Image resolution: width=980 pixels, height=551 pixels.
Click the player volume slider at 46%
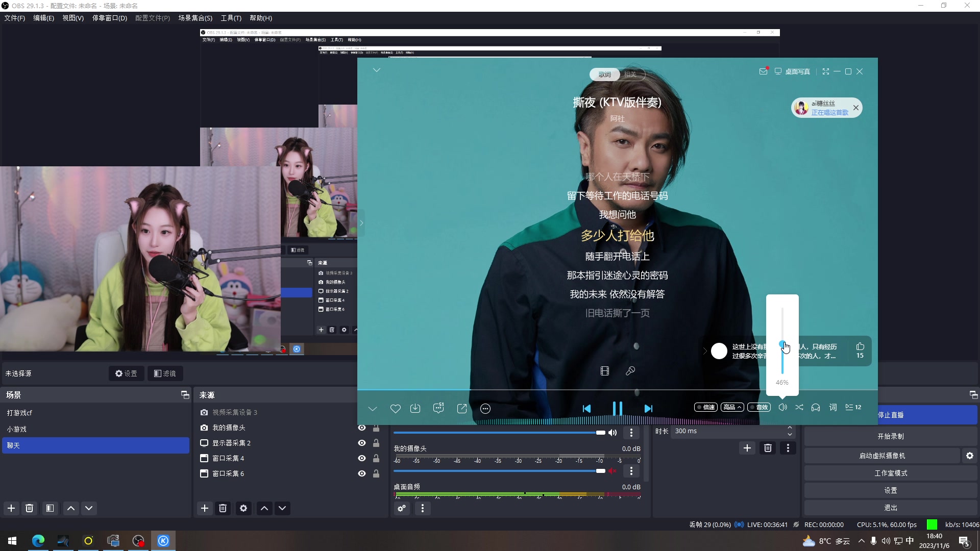[x=782, y=344]
